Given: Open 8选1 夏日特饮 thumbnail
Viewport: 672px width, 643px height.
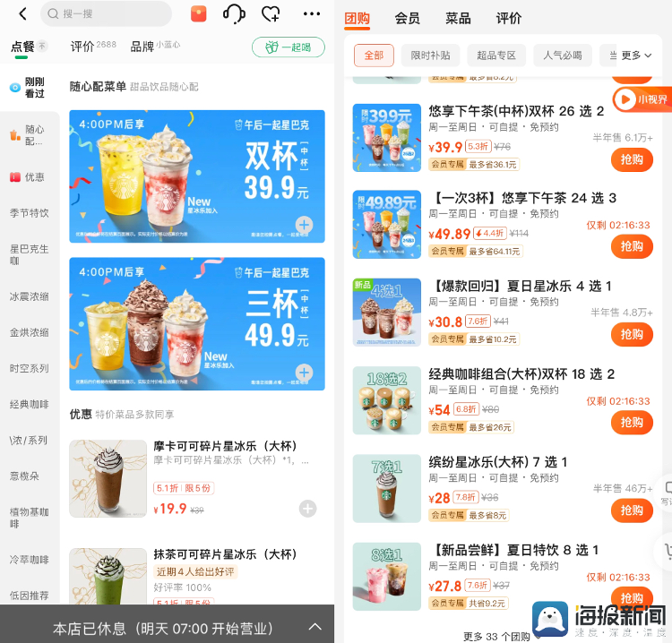Looking at the screenshot, I should pos(386,577).
